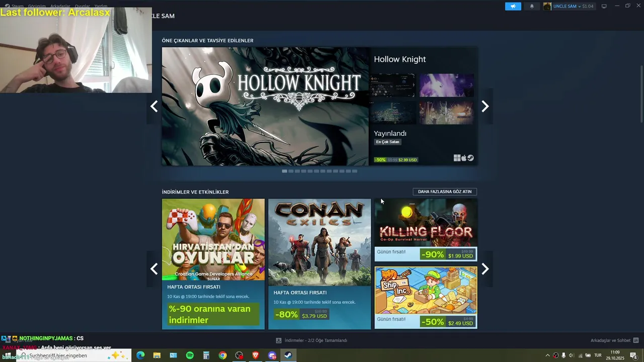Open the Arkadaşlar menu
This screenshot has height=362, width=644.
(x=60, y=6)
